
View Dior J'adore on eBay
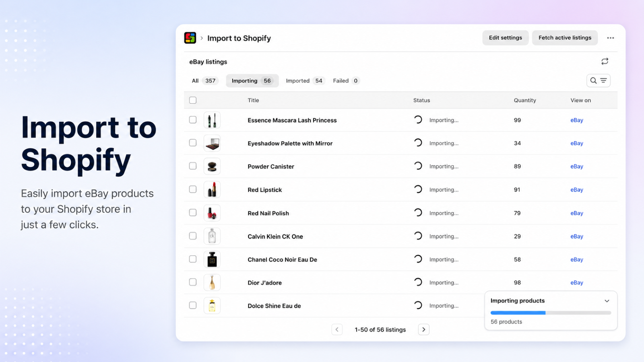coord(577,283)
